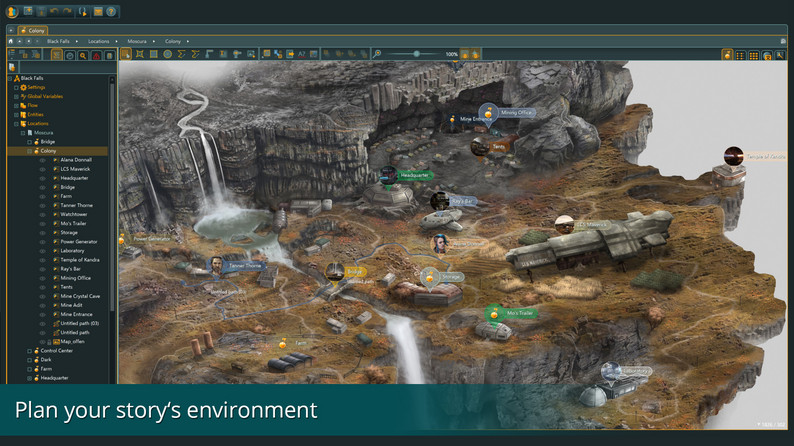Click the Undo arrow in top toolbar
This screenshot has height=446, width=794.
(54, 11)
